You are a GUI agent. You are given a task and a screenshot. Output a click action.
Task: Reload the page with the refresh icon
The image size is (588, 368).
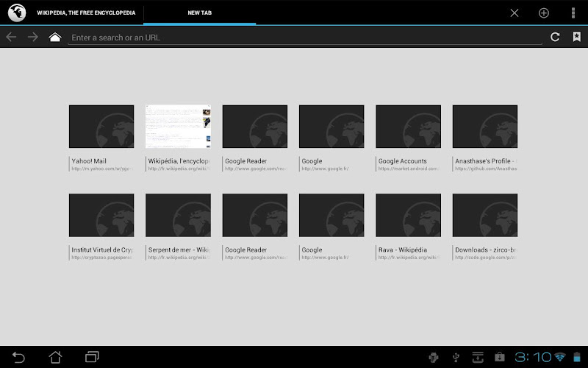[x=556, y=37]
